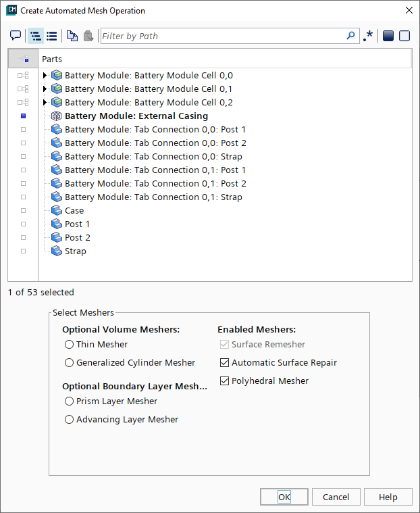Click the speech bubble comment icon
The image size is (420, 513).
(16, 36)
